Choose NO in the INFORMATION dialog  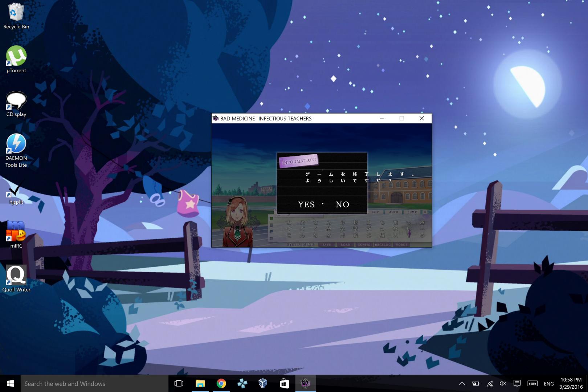click(342, 205)
